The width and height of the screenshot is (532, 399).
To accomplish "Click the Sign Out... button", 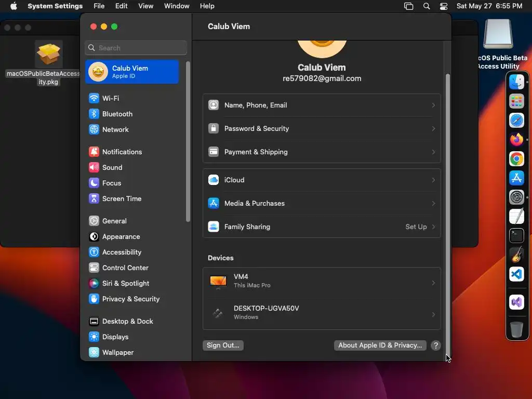I will coord(223,345).
